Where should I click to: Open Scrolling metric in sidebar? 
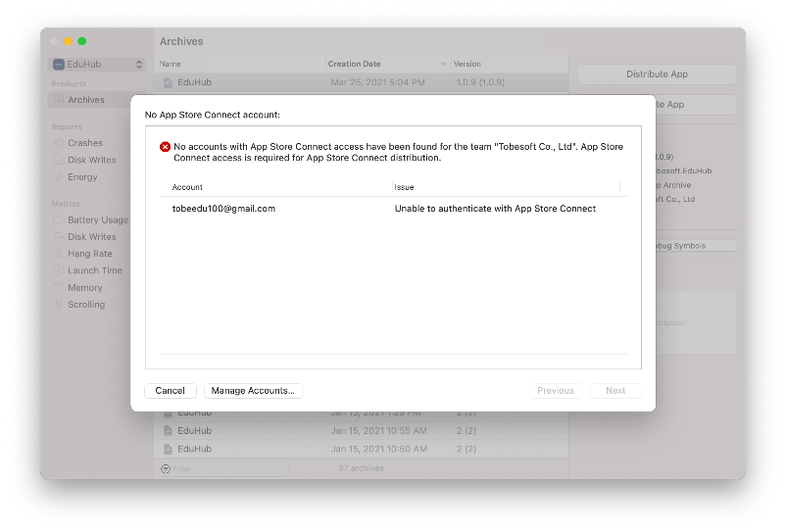[x=86, y=305]
